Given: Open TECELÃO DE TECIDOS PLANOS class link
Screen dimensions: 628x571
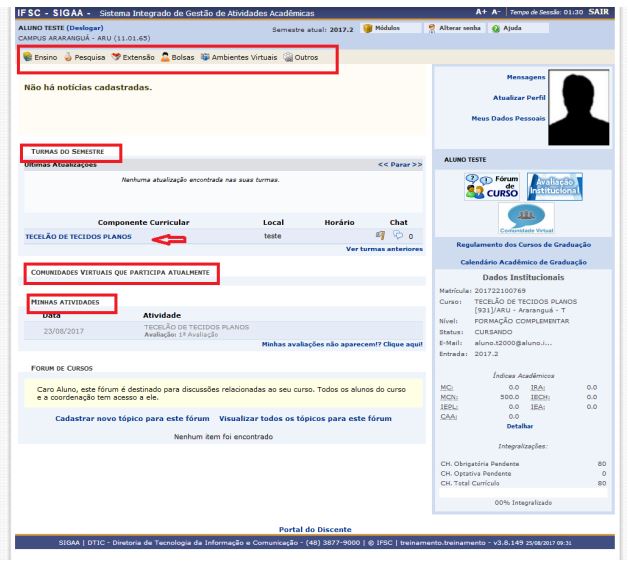Looking at the screenshot, I should point(78,237).
